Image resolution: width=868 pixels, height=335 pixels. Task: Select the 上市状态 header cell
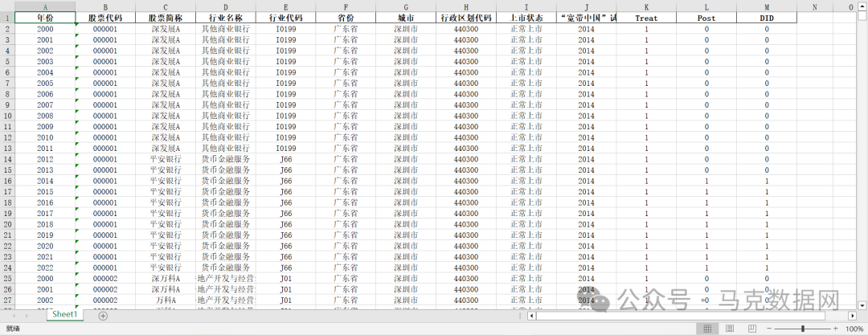[526, 18]
